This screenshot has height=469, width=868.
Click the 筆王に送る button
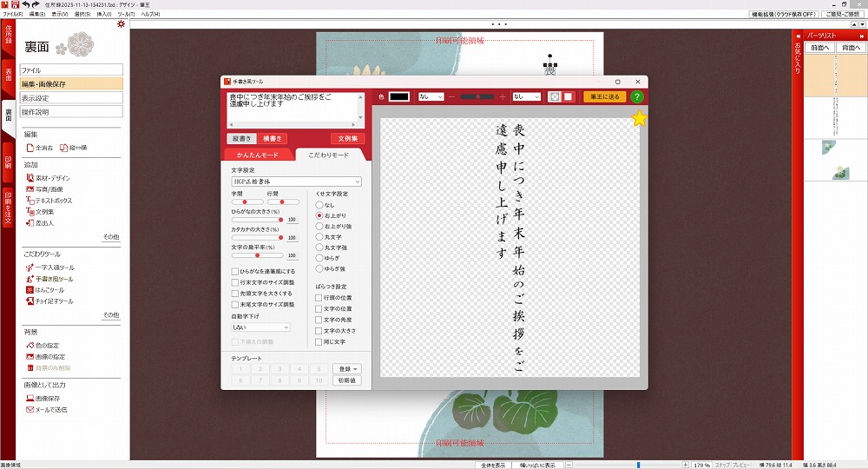604,97
